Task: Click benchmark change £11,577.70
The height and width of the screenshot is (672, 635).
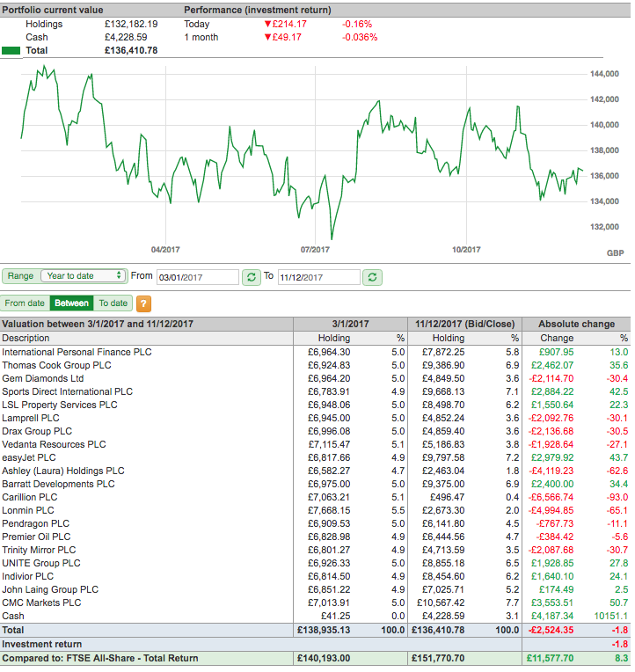Action: [x=551, y=658]
